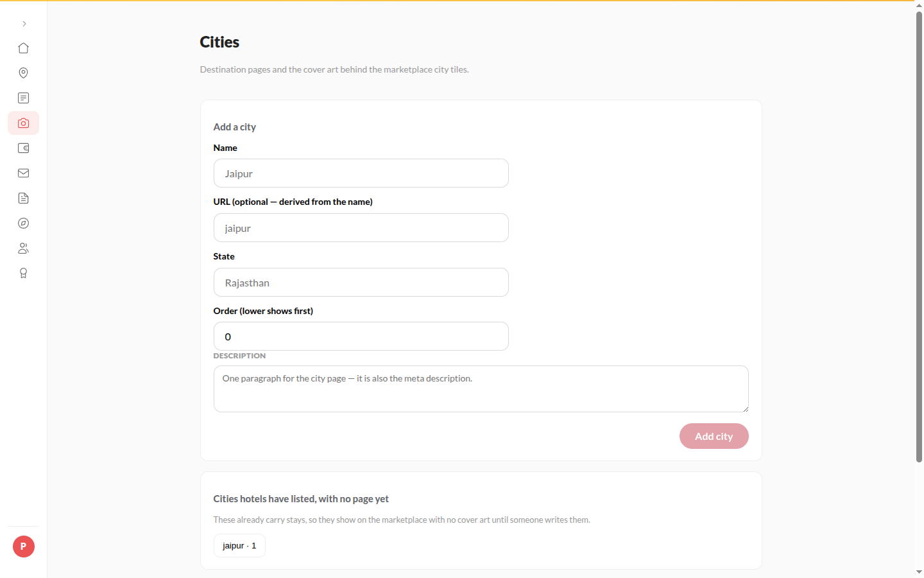
Task: Select the 'jaipur · 1' city chip
Action: pos(239,546)
